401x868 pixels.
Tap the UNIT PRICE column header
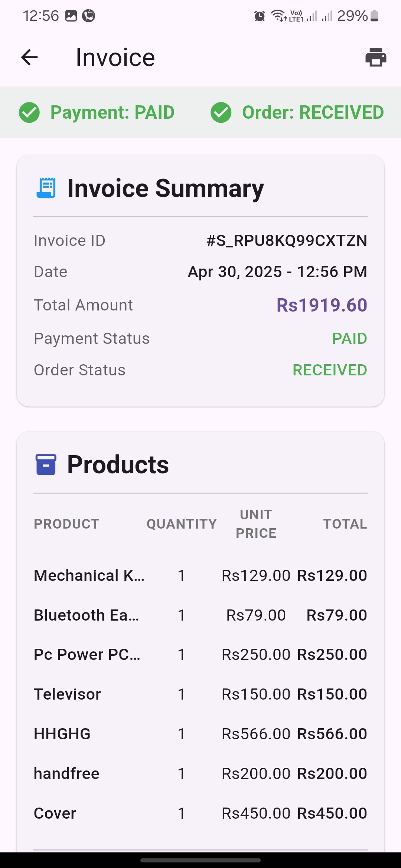tap(256, 524)
